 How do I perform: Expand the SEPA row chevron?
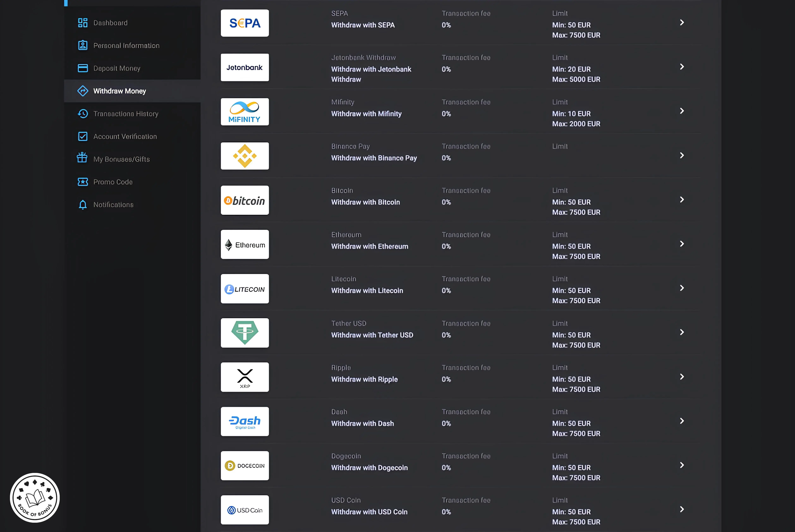coord(682,22)
